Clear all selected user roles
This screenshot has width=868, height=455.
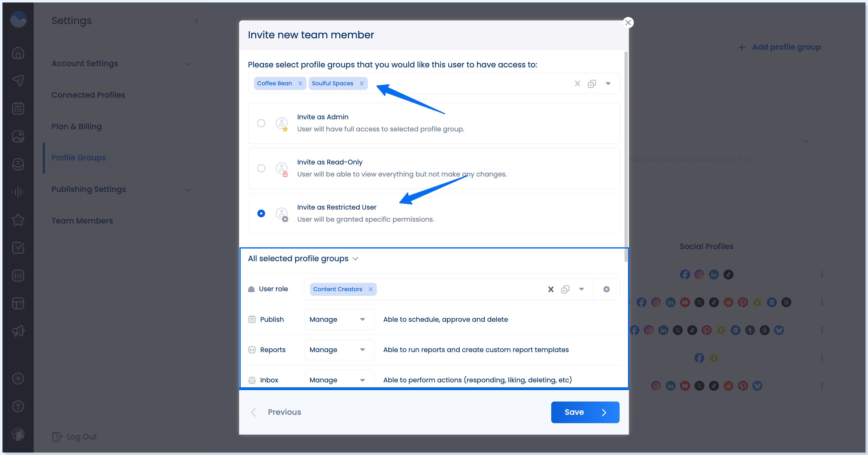(x=551, y=289)
